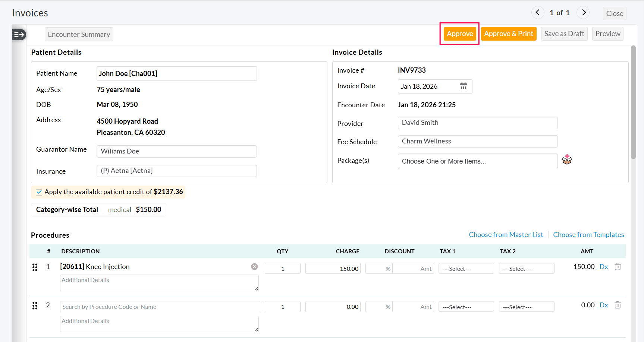Click Approve & Print
The image size is (644, 342).
point(508,34)
